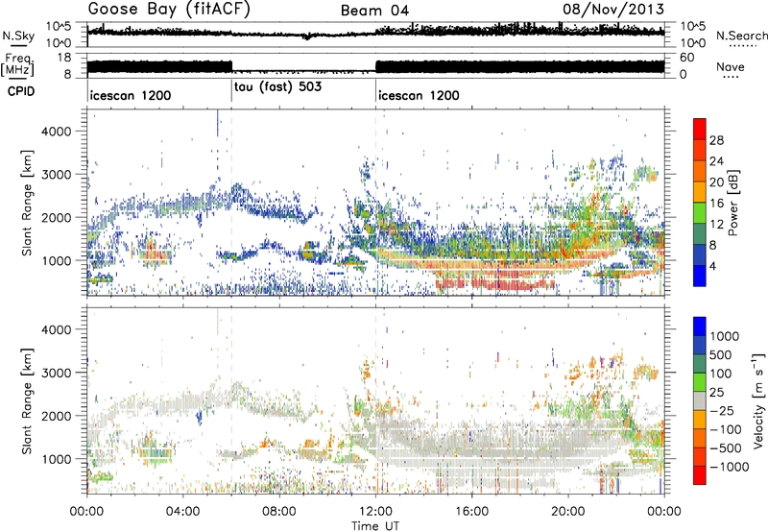Click the '04:00' time axis tick label

coord(183,512)
